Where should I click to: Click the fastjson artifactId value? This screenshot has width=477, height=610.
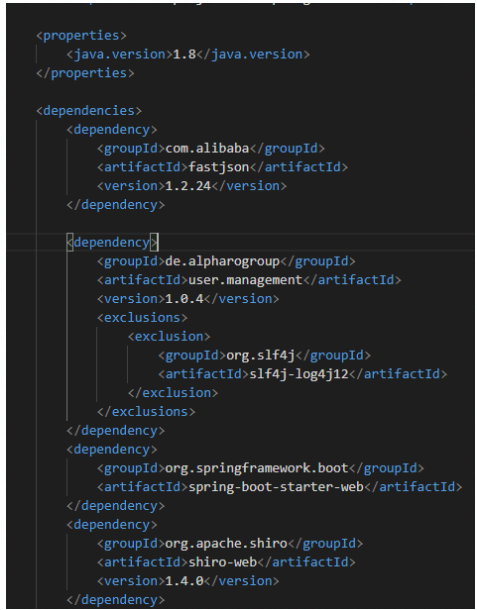219,167
